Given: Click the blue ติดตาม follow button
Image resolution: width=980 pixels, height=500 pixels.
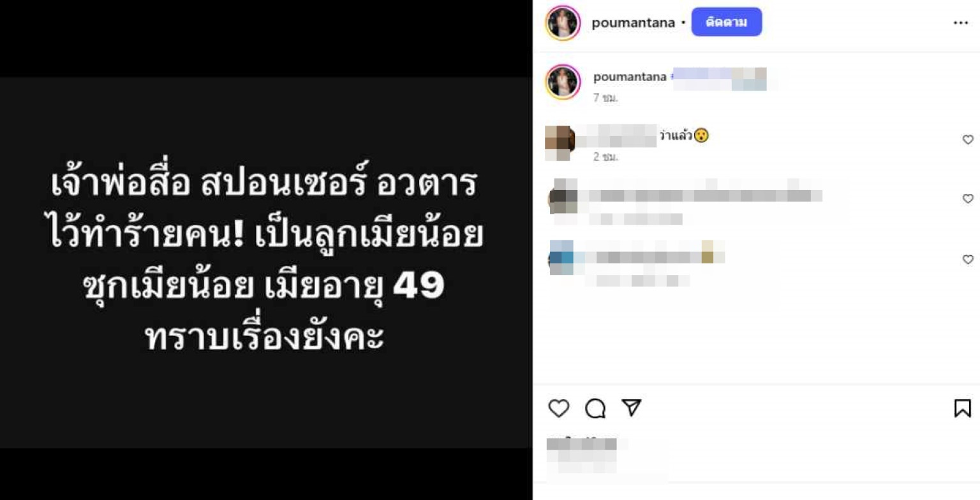Looking at the screenshot, I should (727, 22).
